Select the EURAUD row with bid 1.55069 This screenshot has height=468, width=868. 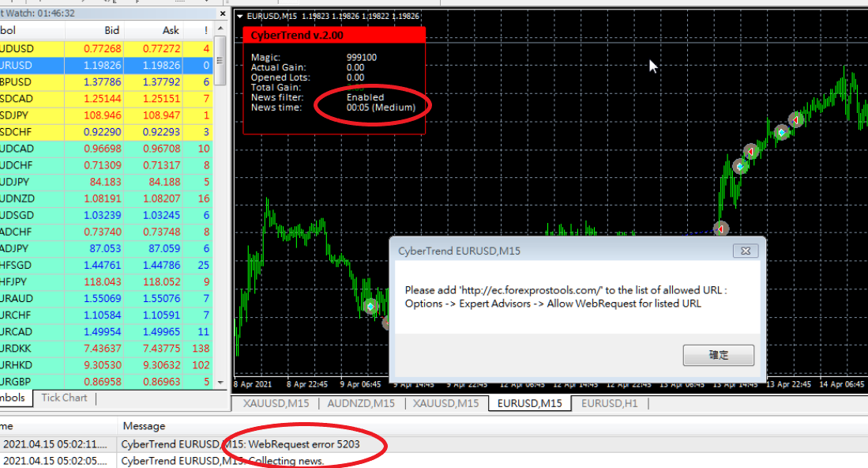[x=107, y=298]
